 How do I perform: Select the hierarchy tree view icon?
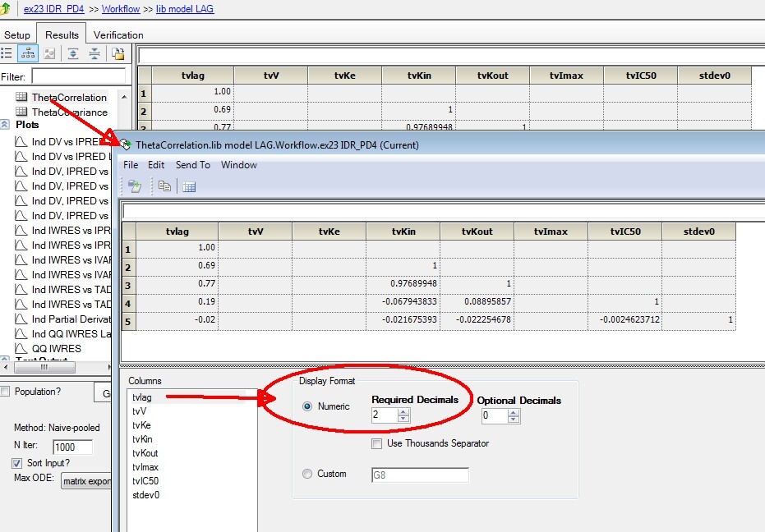(28, 53)
